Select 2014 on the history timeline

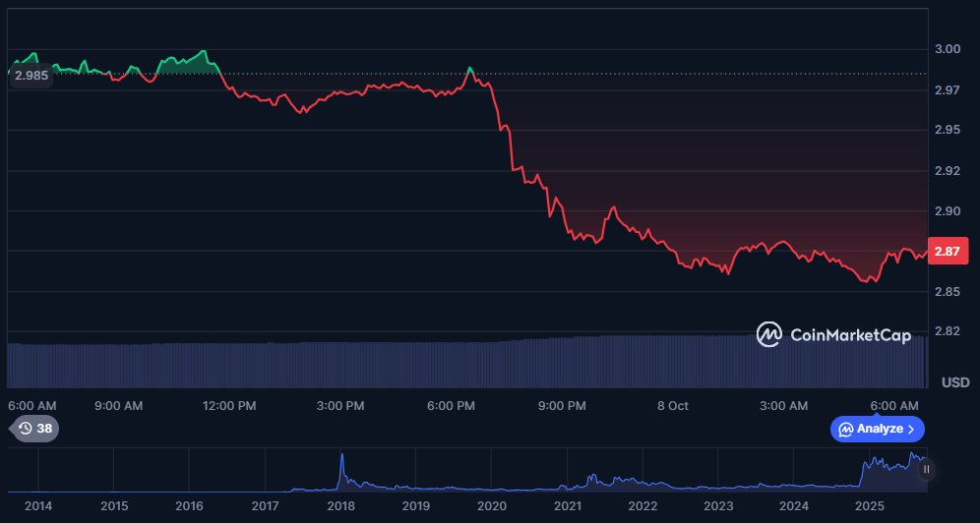(x=38, y=505)
